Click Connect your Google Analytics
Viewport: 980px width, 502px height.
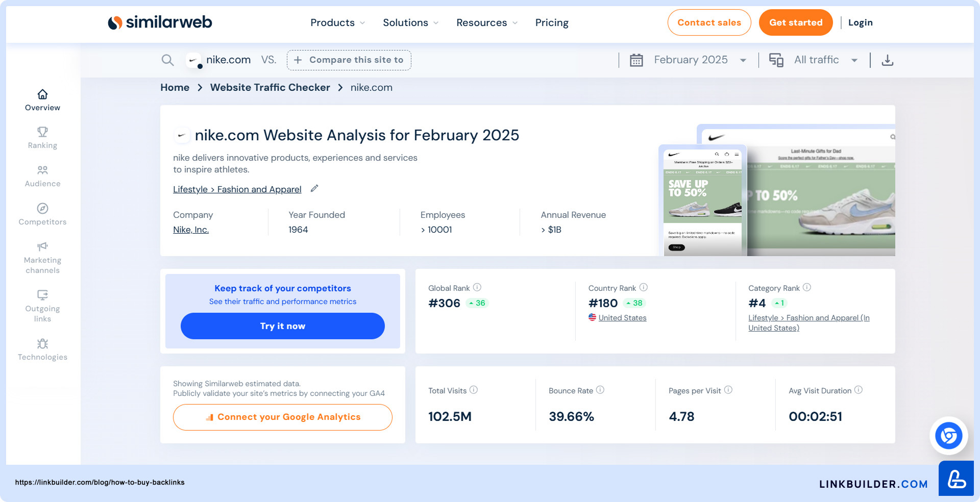[283, 417]
